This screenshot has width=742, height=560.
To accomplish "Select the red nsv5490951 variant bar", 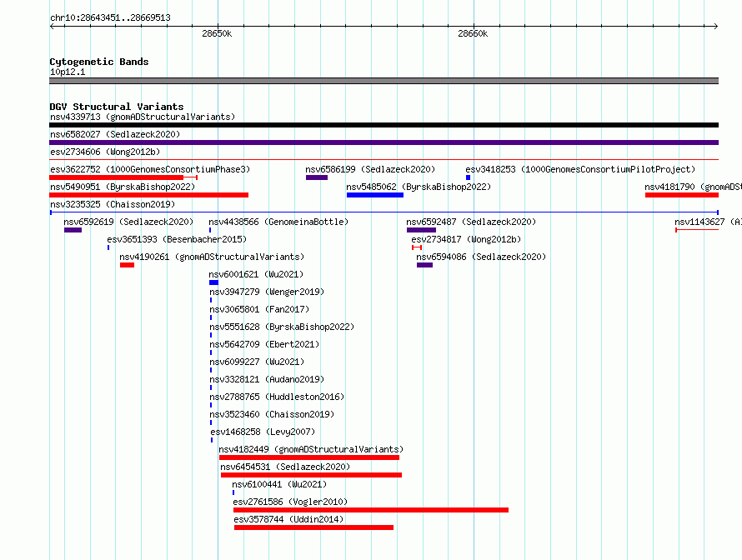I will pos(148,195).
